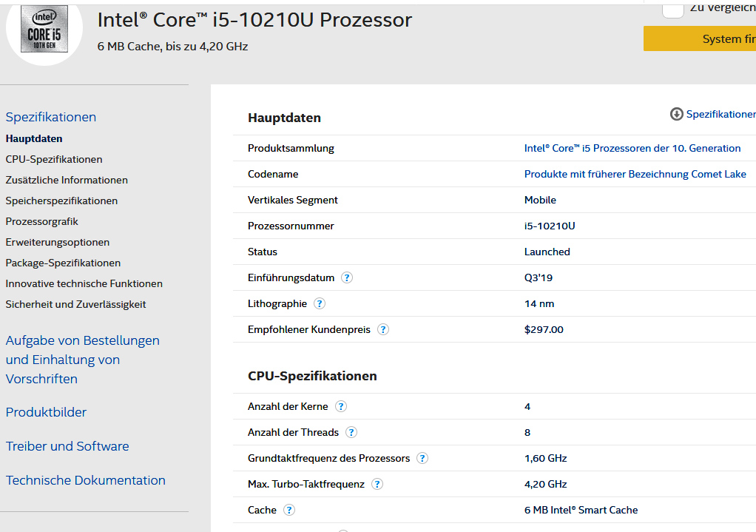Click the 4,20 GHz turbo frequency value
The height and width of the screenshot is (532, 756).
point(545,484)
